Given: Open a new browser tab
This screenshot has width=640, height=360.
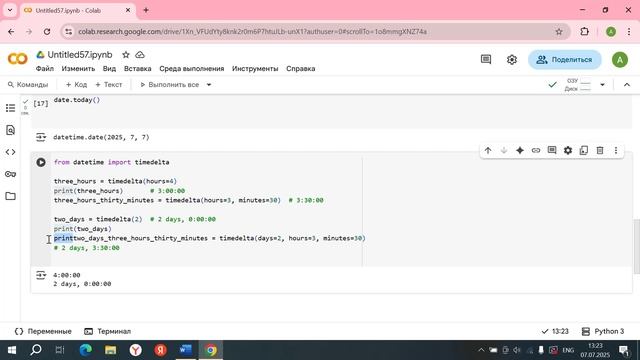Looking at the screenshot, I should click(146, 10).
